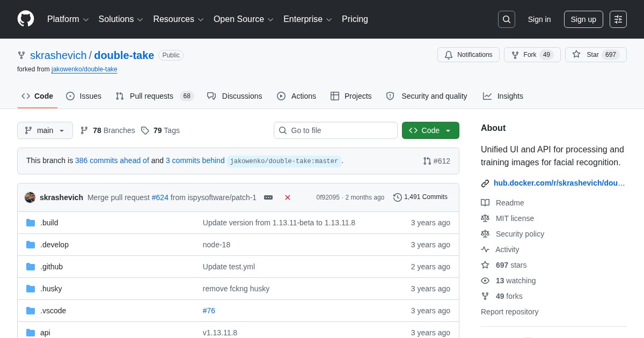Open hub.docker.com repository link
Screen dimensions: 644x338
559,183
